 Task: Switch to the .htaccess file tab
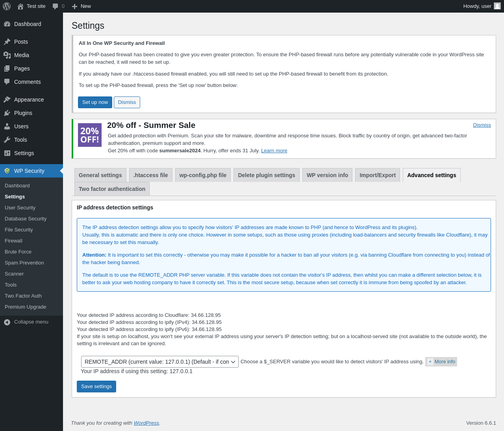[x=150, y=175]
